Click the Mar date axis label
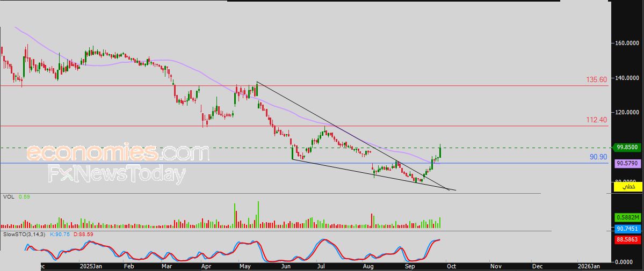The height and width of the screenshot is (271, 644). [x=167, y=267]
